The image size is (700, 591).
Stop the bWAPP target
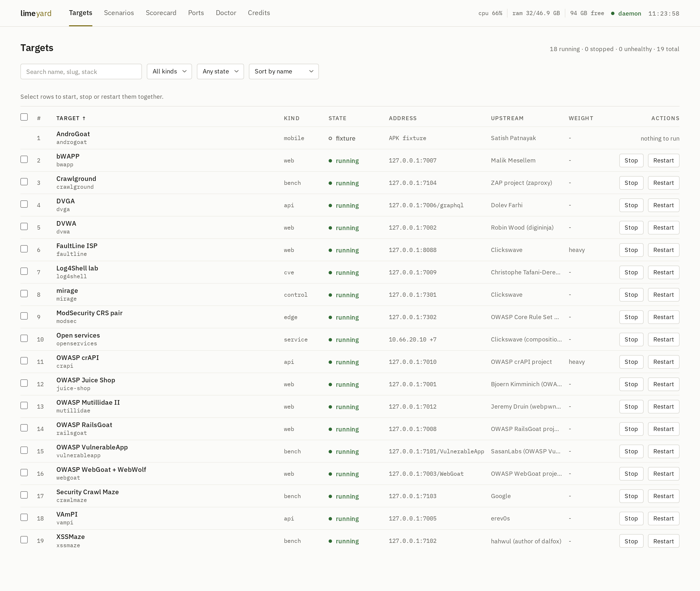(x=631, y=161)
